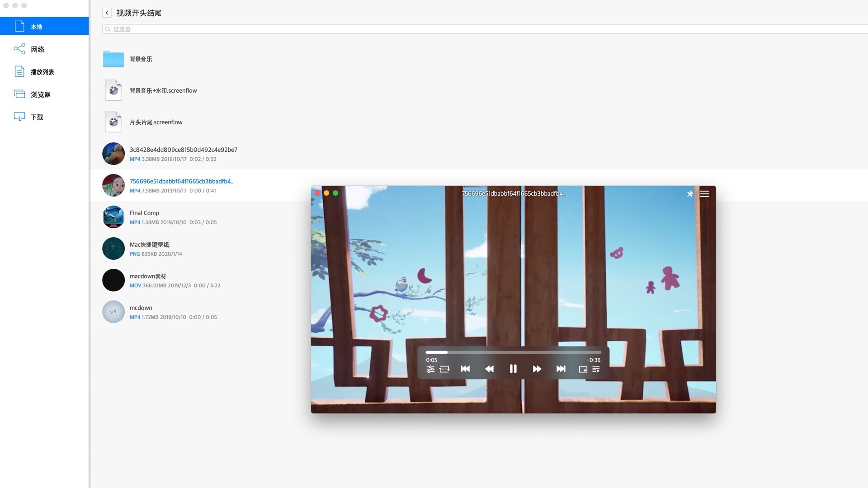Click the pause button in video player
868x488 pixels.
coord(513,369)
